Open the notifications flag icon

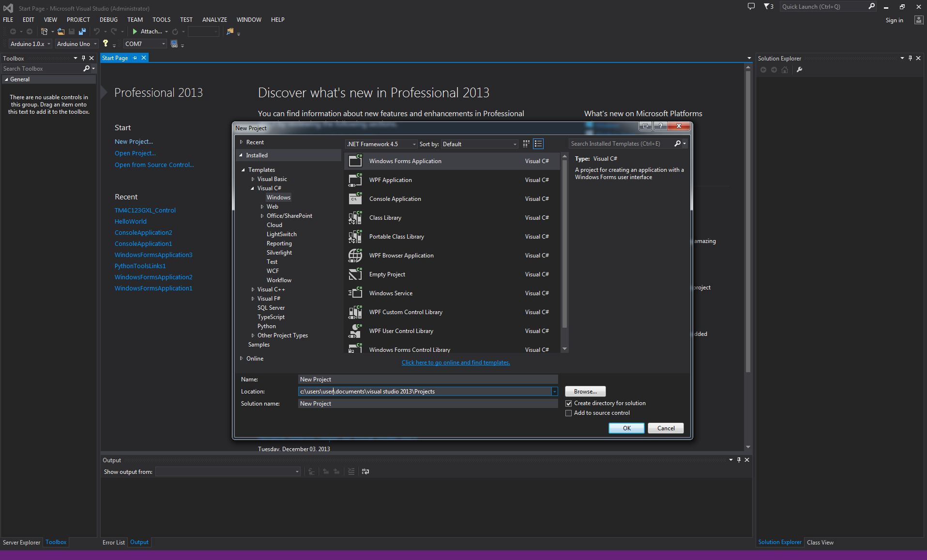click(768, 6)
